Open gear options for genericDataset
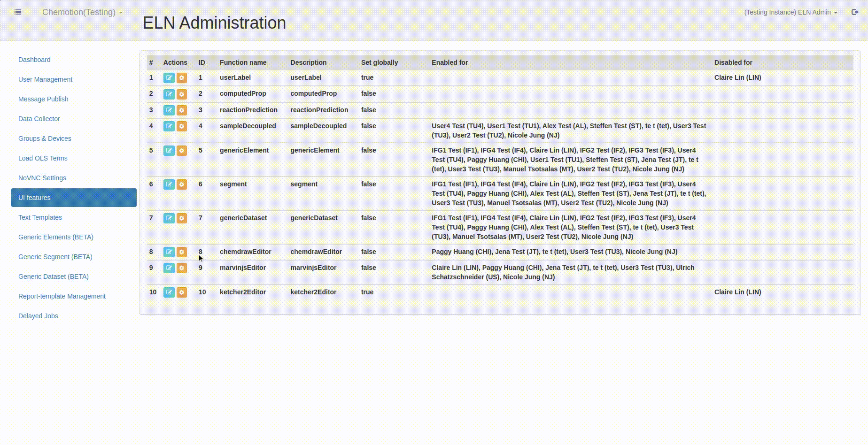 point(182,218)
